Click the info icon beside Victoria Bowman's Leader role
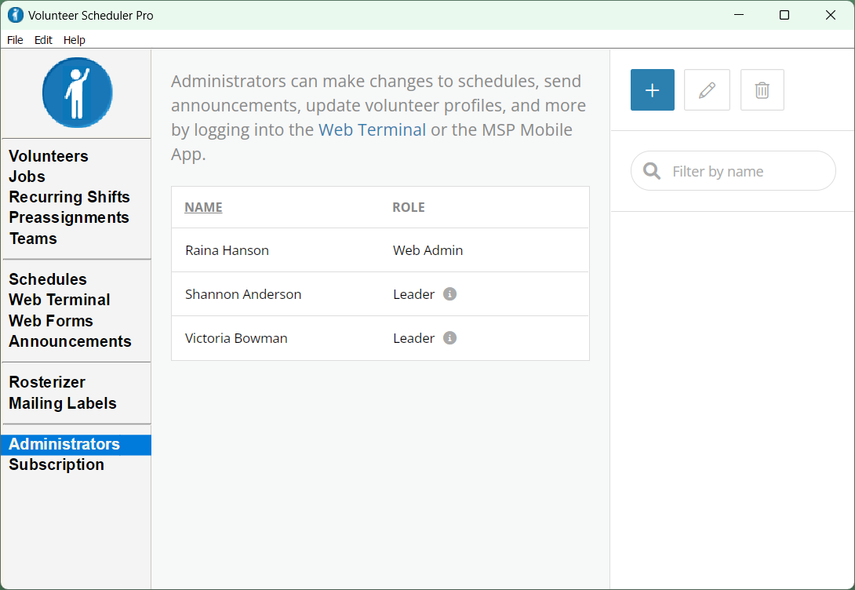Viewport: 855px width, 590px height. click(x=449, y=338)
